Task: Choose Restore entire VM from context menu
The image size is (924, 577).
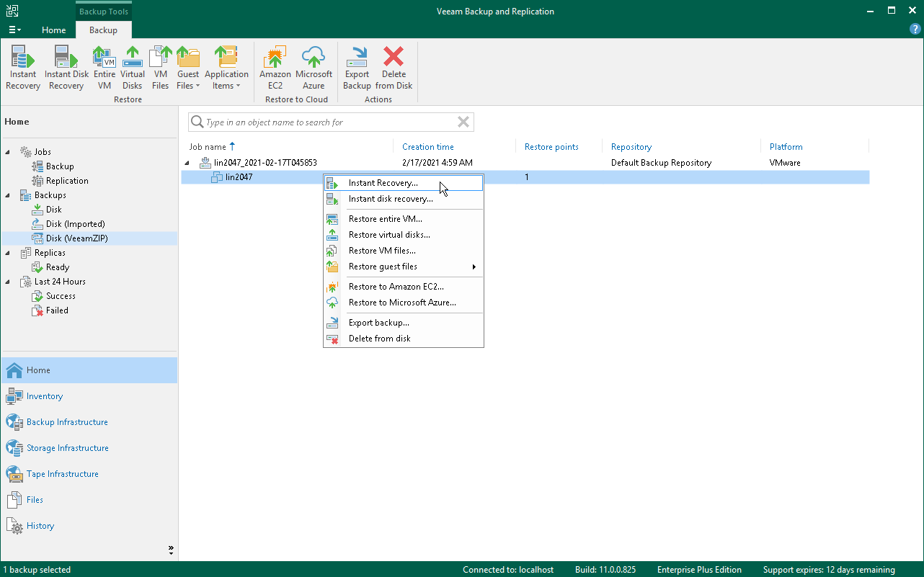Action: [x=385, y=219]
